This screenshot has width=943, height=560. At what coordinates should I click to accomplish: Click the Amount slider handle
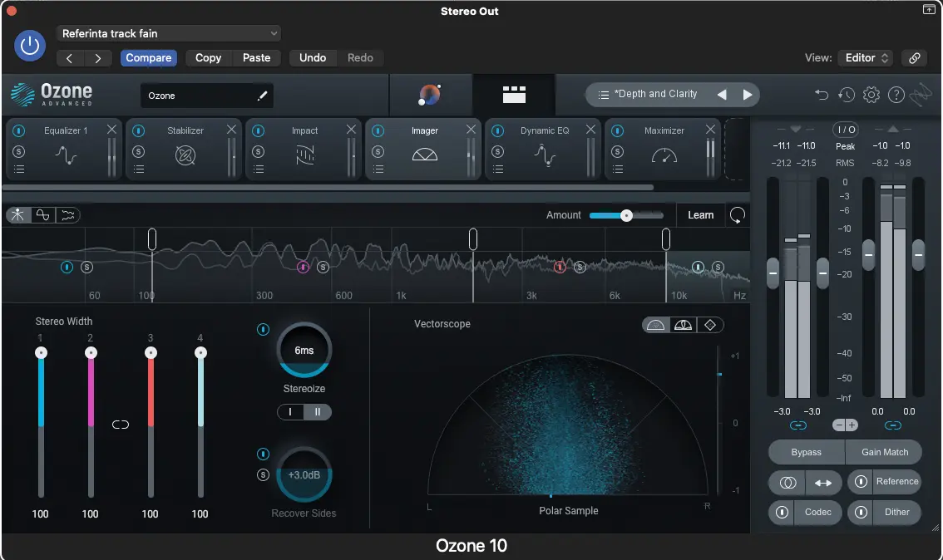click(626, 215)
